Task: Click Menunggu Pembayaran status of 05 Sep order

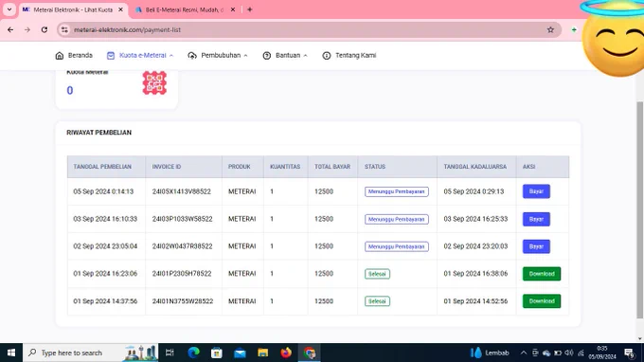Action: point(396,191)
